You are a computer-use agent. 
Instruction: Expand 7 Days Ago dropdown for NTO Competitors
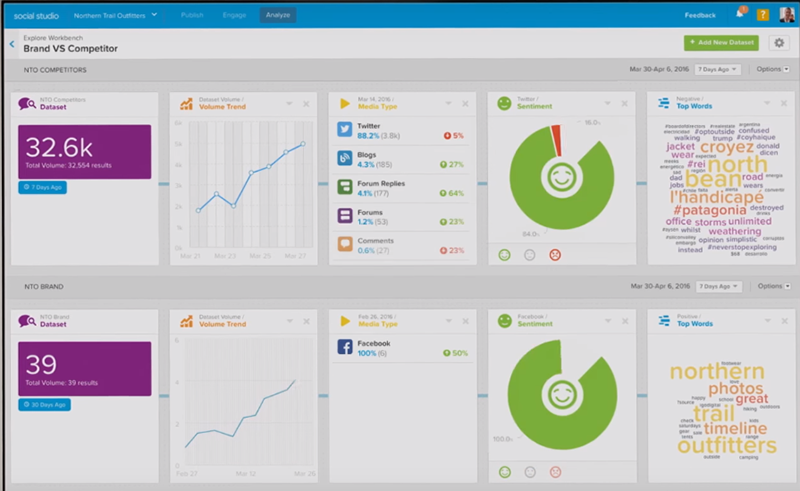coord(718,70)
